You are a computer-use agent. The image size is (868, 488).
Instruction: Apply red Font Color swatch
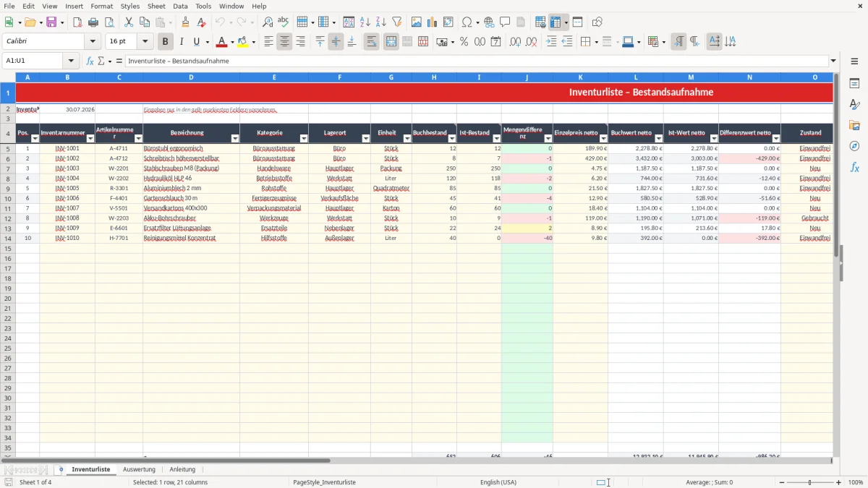coord(221,42)
